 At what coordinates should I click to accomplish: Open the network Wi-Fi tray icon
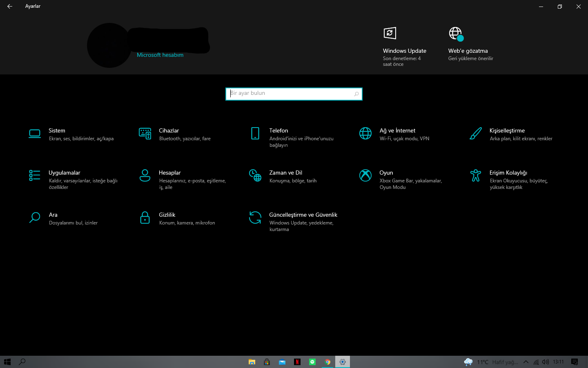point(536,362)
